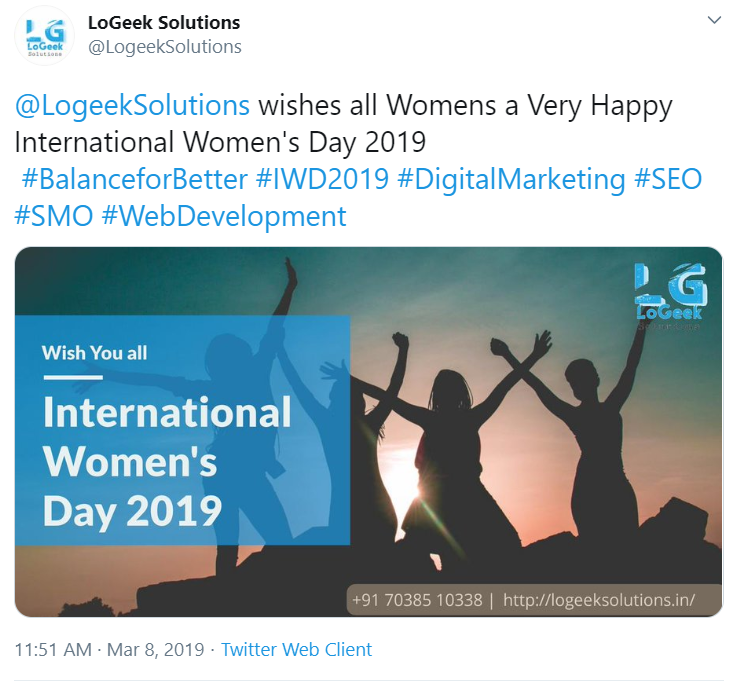Open the #BalanceforBetter hashtag
The width and height of the screenshot is (738, 687).
[x=135, y=179]
